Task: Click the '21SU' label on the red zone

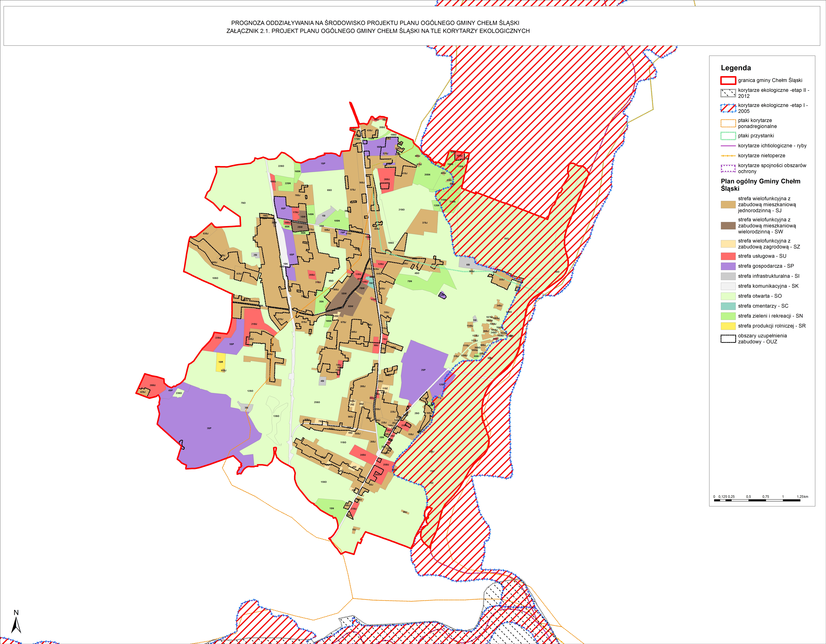Action: (254, 324)
